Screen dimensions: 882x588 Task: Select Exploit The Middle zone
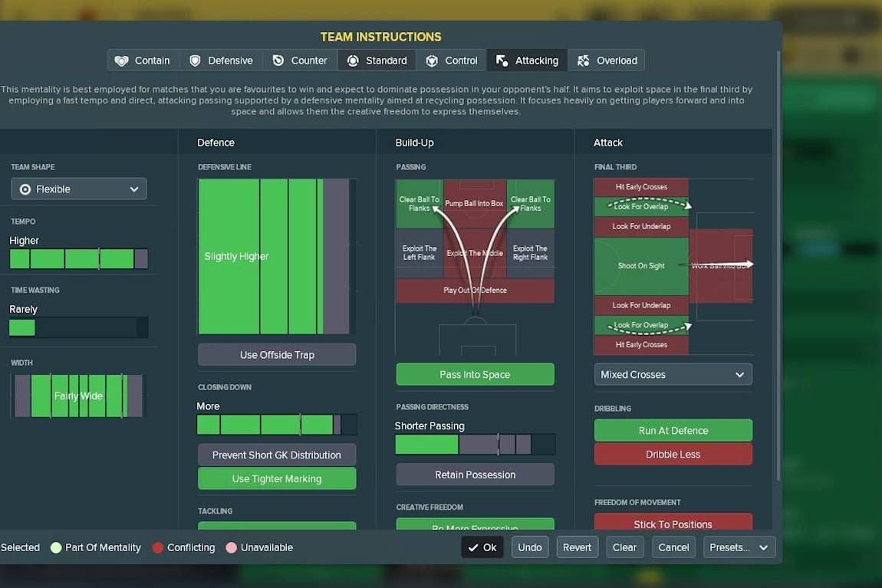click(x=475, y=253)
